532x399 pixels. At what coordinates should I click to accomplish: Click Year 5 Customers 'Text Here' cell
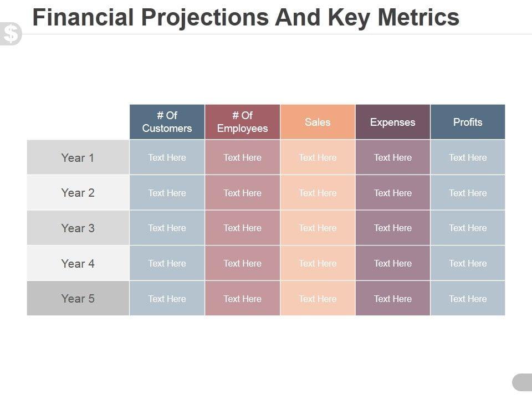point(167,298)
